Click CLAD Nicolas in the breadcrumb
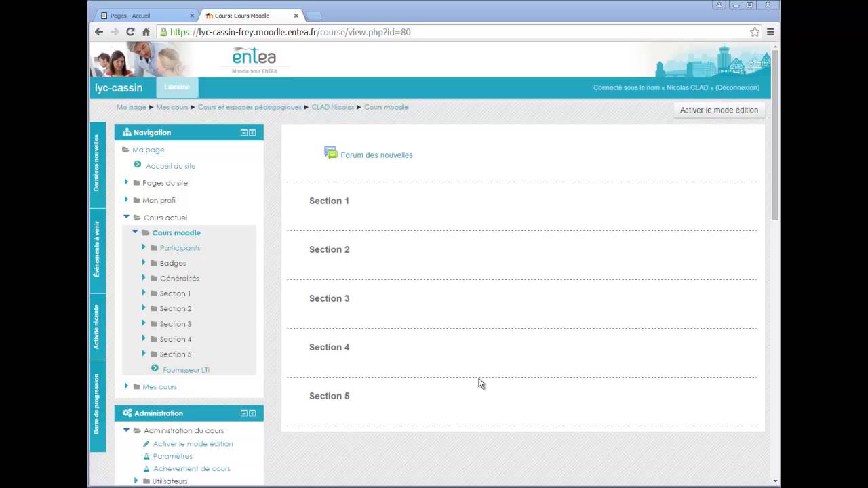868x488 pixels. pos(333,107)
